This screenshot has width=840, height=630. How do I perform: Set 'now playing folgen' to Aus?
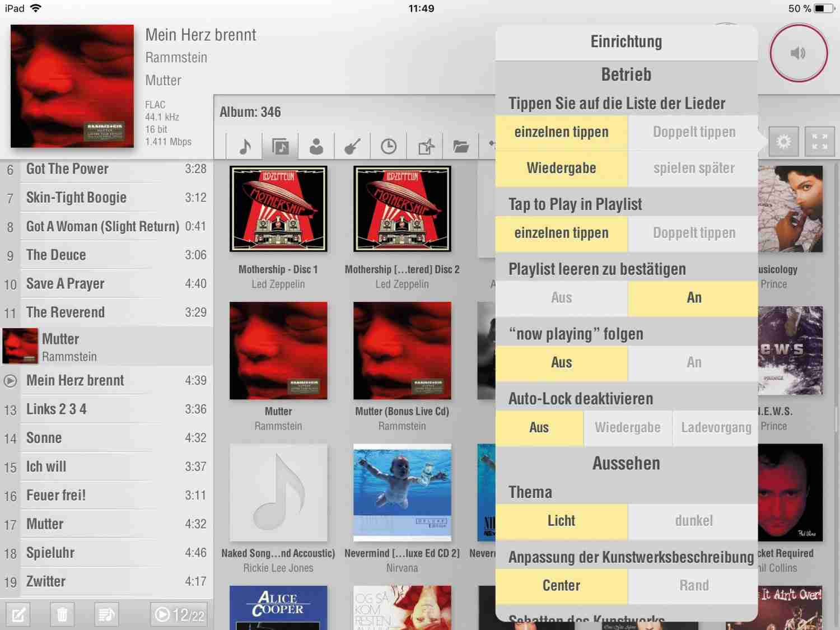point(561,363)
